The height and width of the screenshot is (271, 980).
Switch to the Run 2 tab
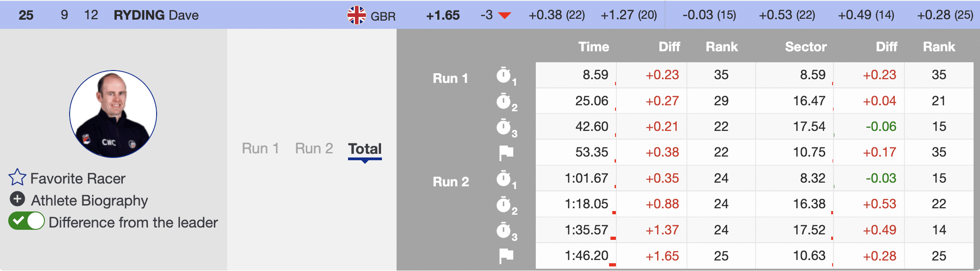point(314,149)
